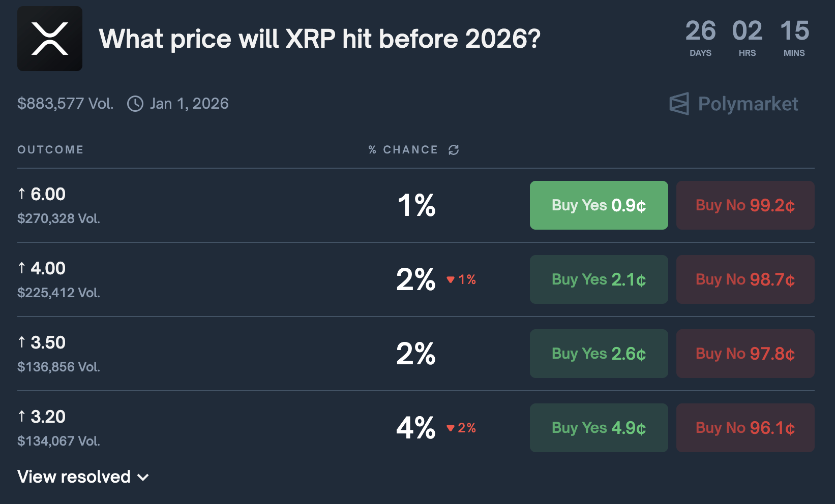This screenshot has height=504, width=835.
Task: Click the up arrow beside the 3.50 outcome
Action: click(x=22, y=342)
